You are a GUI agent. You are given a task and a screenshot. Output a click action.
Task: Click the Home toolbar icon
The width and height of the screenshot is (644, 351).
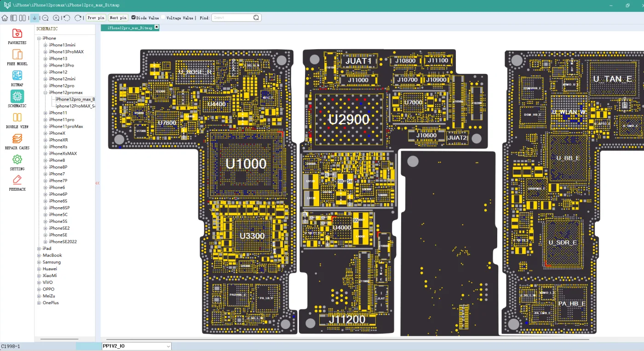click(5, 18)
